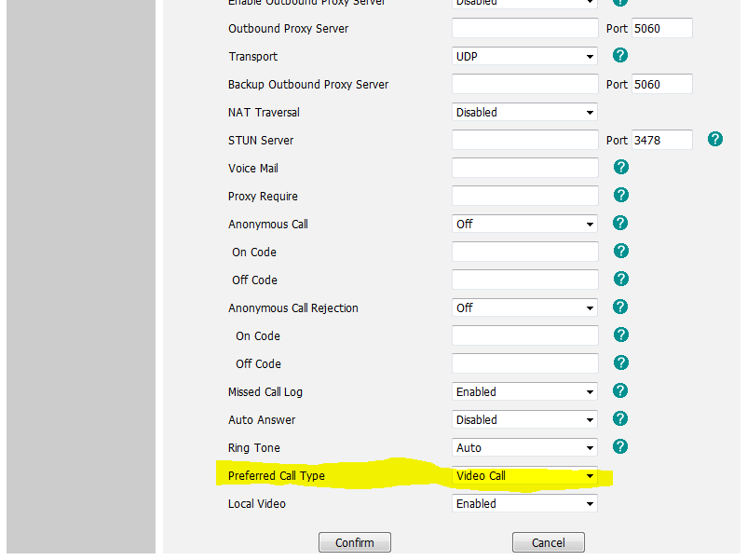
Task: View help for Ring Tone setting
Action: (x=621, y=447)
